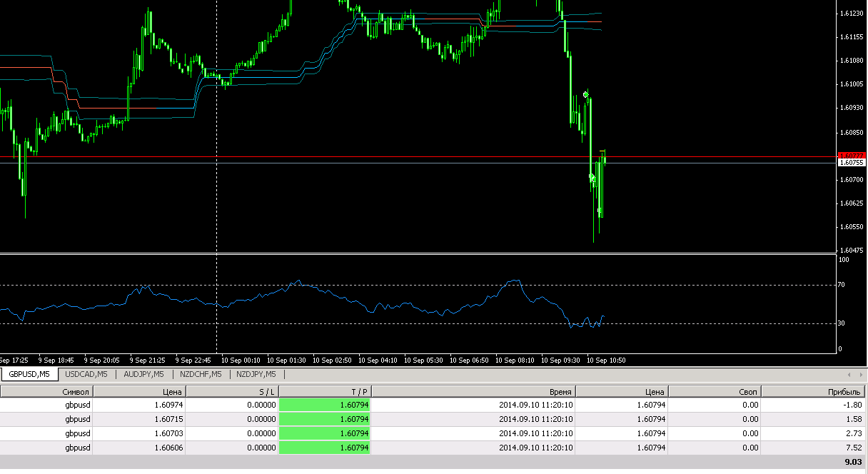The width and height of the screenshot is (868, 474).
Task: Click the profit value 1.58
Action: (x=854, y=419)
